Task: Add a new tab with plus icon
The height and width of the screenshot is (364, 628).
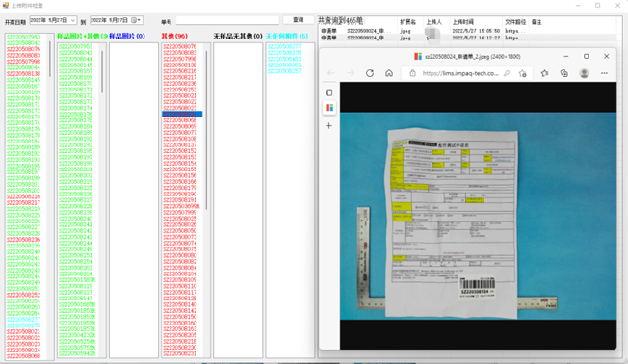Action: pos(328,126)
